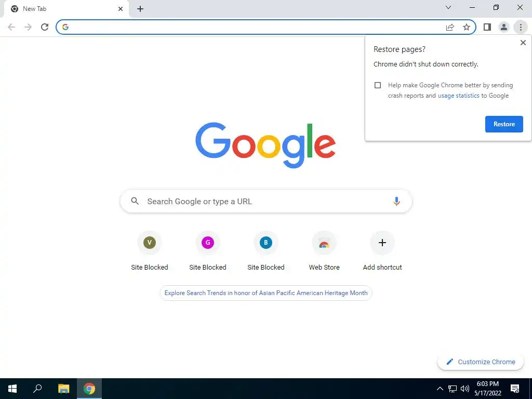Restore down the Chrome window

(x=496, y=7)
